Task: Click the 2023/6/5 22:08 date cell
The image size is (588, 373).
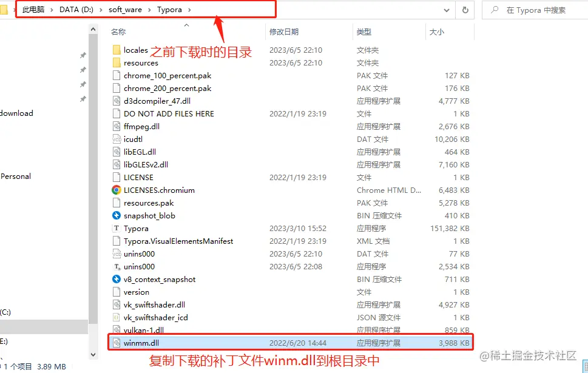Action: pos(296,266)
